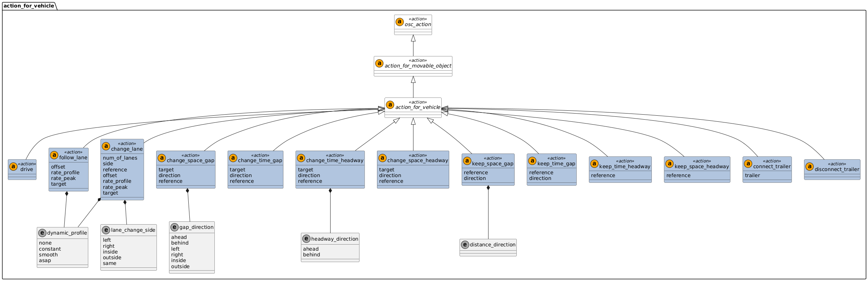The image size is (868, 281).
Task: Select 'outside' entry in lane_change_side enum
Action: point(112,257)
